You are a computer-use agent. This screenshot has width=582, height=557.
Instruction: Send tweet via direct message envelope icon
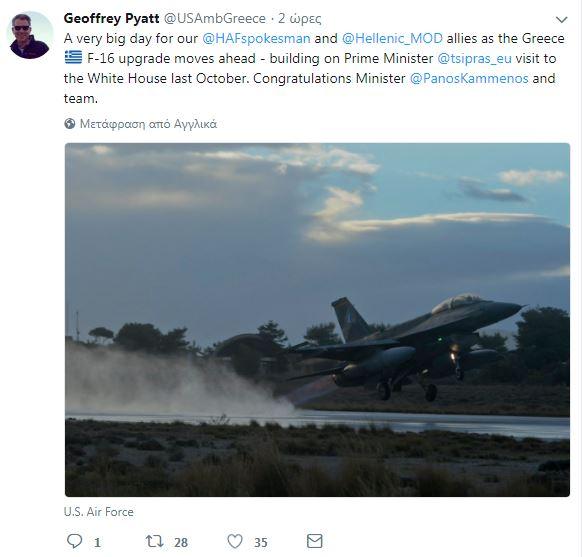315,541
